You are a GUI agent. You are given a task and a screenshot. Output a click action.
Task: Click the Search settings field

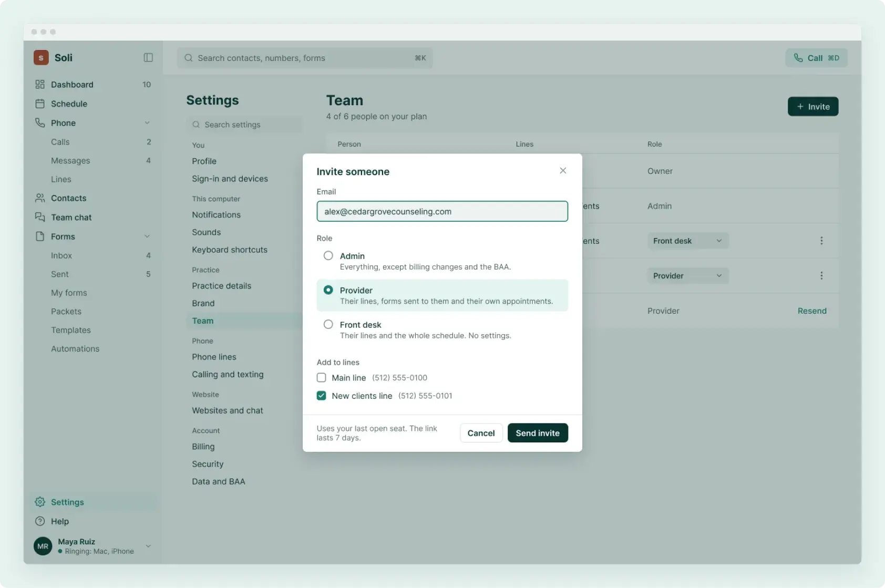click(244, 125)
